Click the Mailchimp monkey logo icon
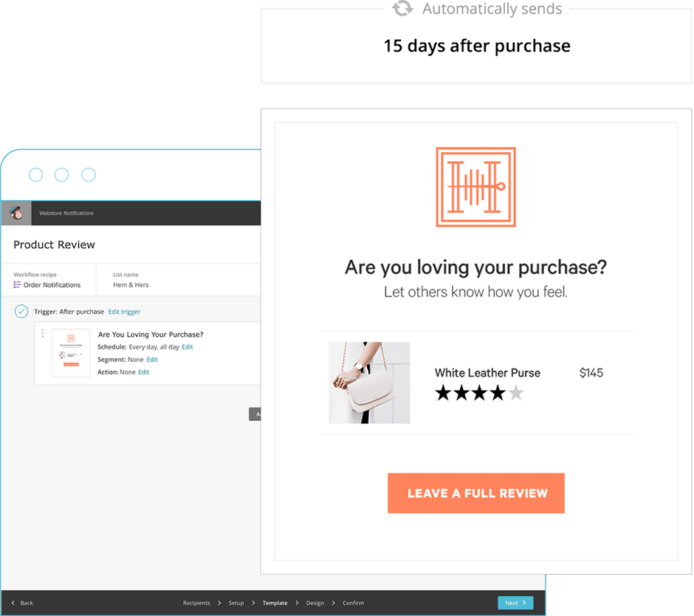 click(x=16, y=213)
